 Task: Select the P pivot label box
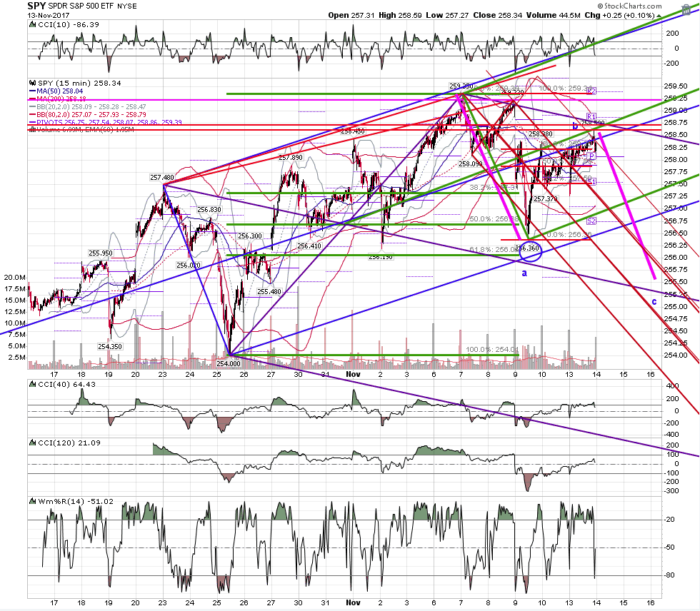click(x=591, y=156)
